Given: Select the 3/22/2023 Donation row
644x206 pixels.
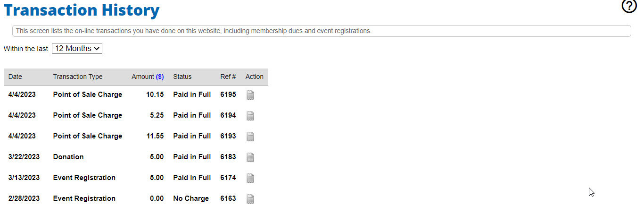Looking at the screenshot, I should pos(136,157).
